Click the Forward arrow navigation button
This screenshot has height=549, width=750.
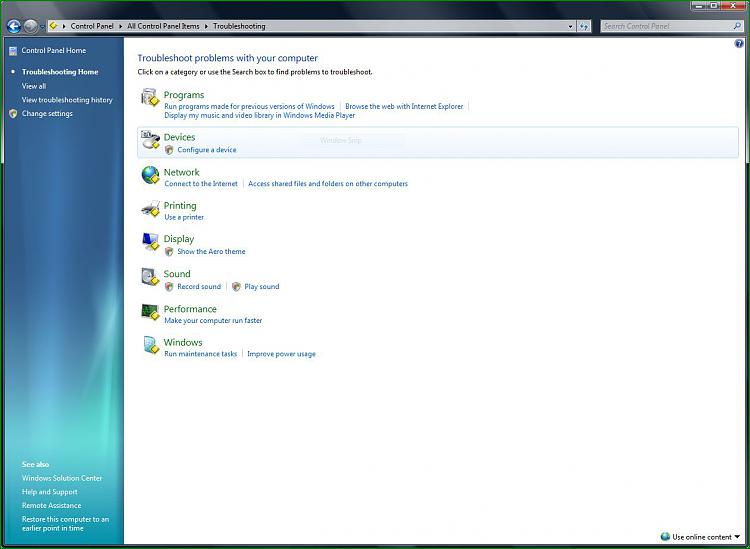[x=31, y=26]
